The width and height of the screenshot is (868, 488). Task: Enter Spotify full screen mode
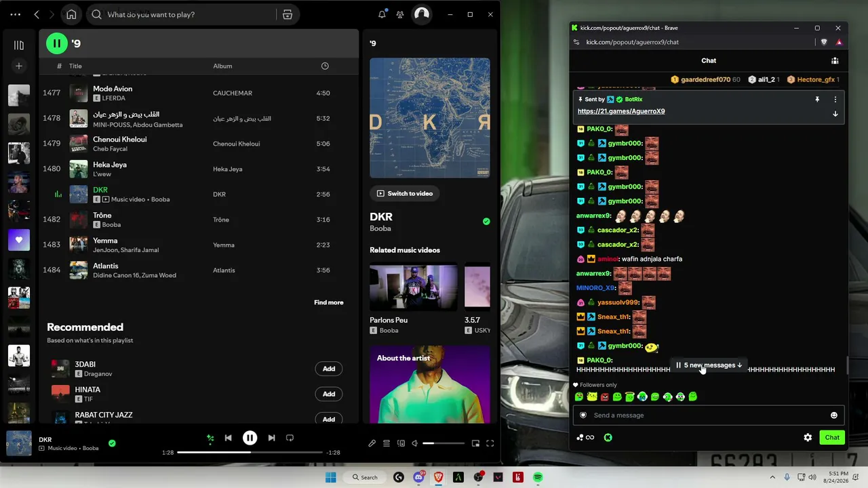coord(490,443)
